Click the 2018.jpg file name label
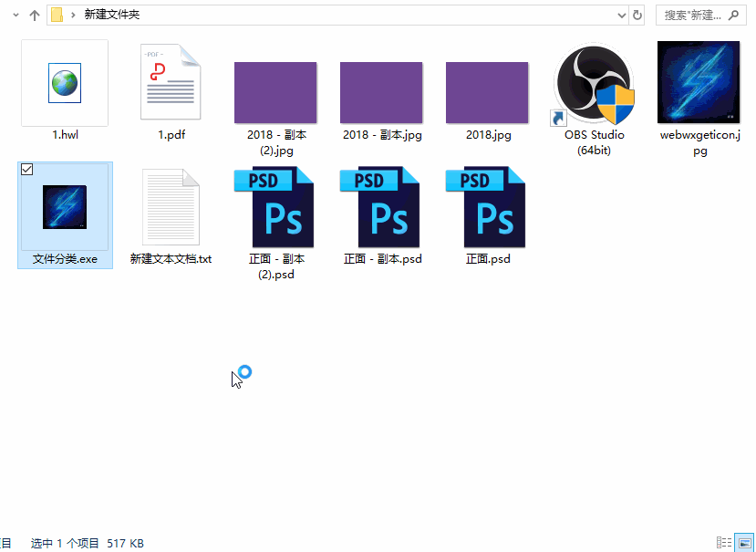This screenshot has height=552, width=756. point(489,135)
